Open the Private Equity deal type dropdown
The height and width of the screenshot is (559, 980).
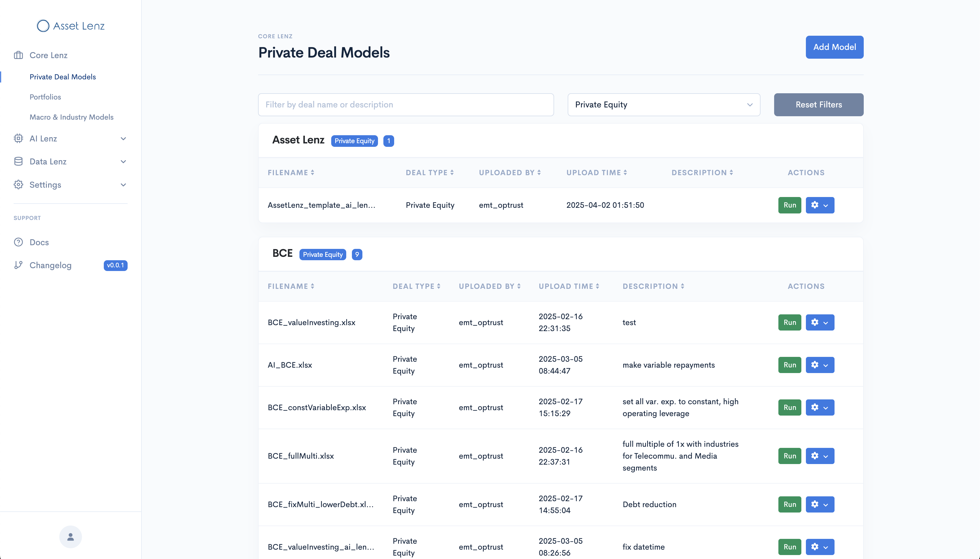664,105
